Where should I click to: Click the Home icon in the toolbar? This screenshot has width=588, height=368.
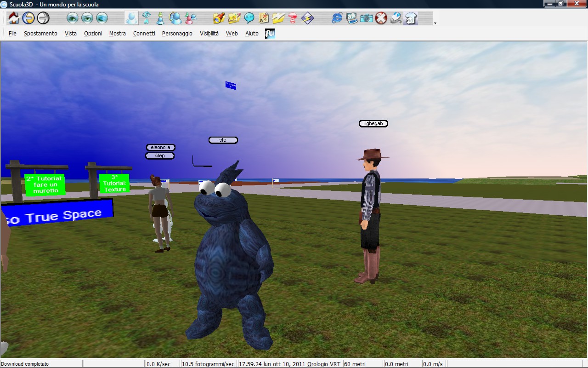pyautogui.click(x=14, y=18)
